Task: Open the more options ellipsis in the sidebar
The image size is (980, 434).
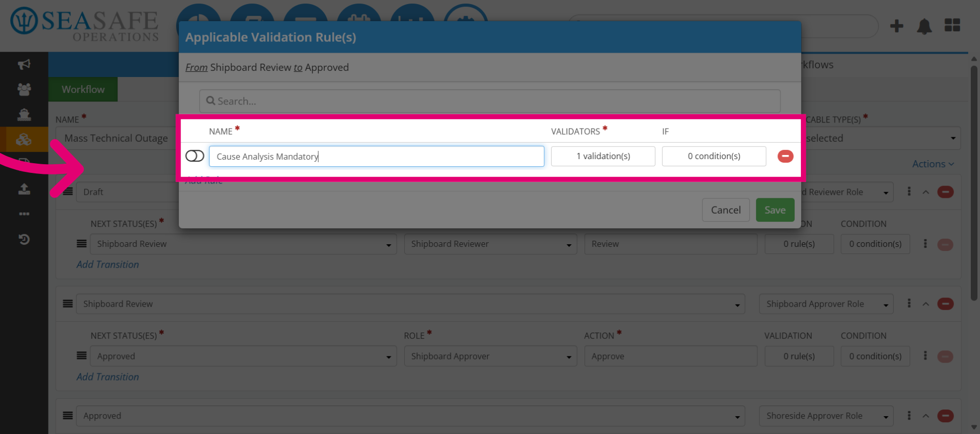Action: coord(24,214)
